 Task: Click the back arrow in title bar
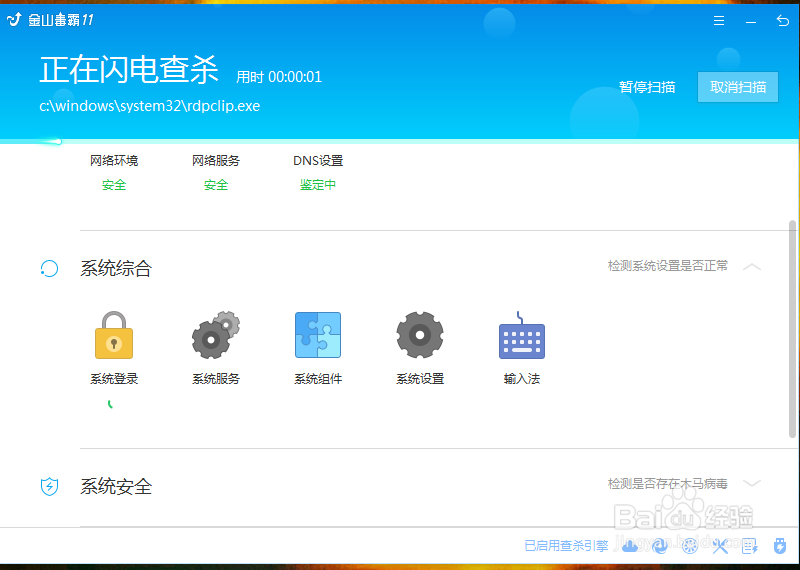click(782, 20)
